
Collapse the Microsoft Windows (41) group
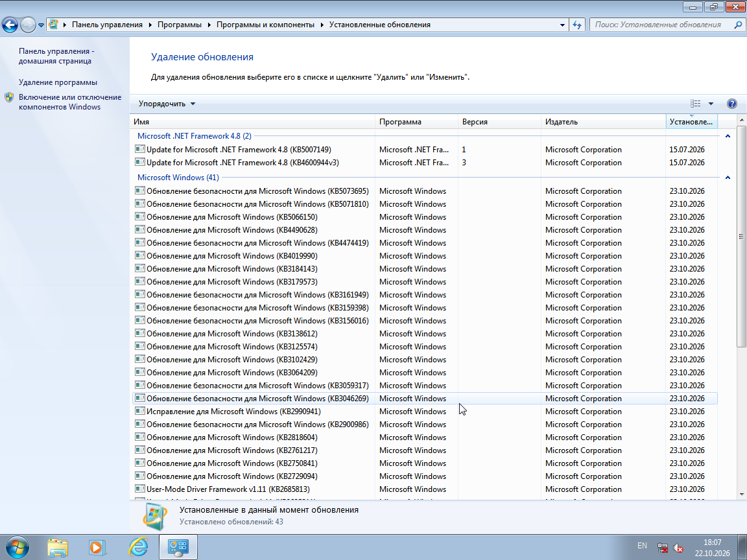coord(728,178)
